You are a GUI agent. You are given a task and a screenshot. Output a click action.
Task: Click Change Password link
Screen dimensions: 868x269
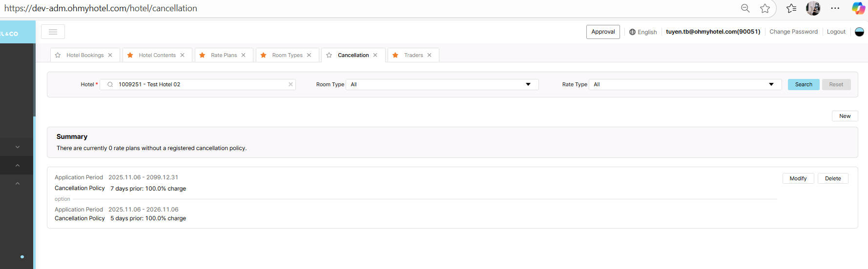point(793,32)
